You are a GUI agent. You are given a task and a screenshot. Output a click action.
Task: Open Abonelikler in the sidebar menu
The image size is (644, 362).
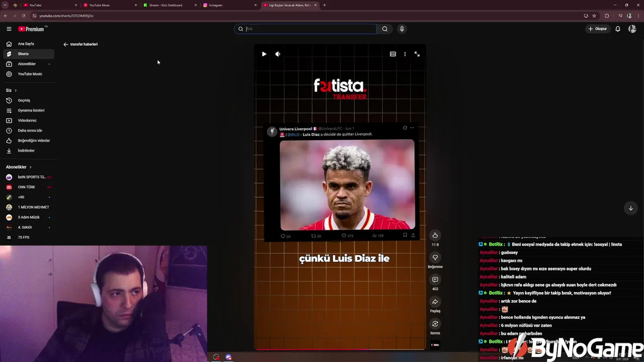(x=29, y=64)
